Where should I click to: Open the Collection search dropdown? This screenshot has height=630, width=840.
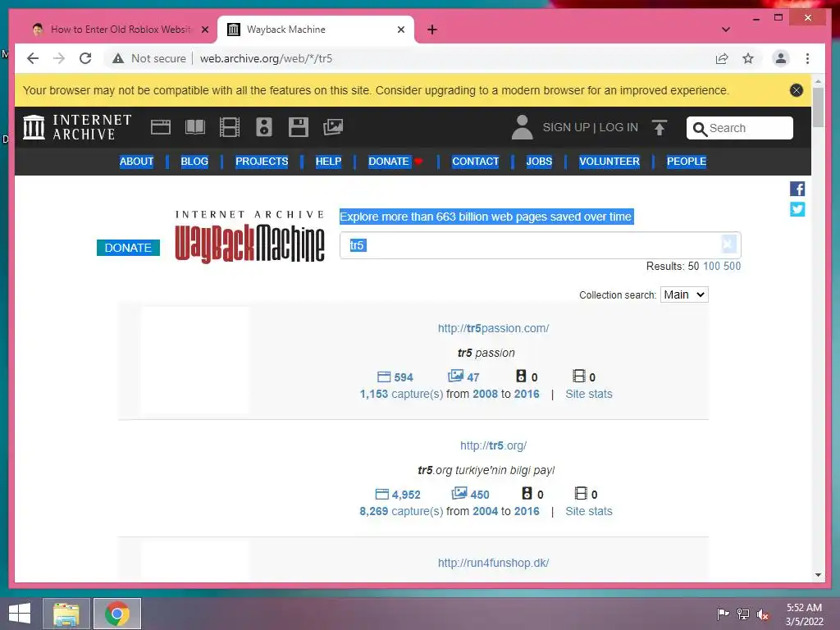point(684,294)
